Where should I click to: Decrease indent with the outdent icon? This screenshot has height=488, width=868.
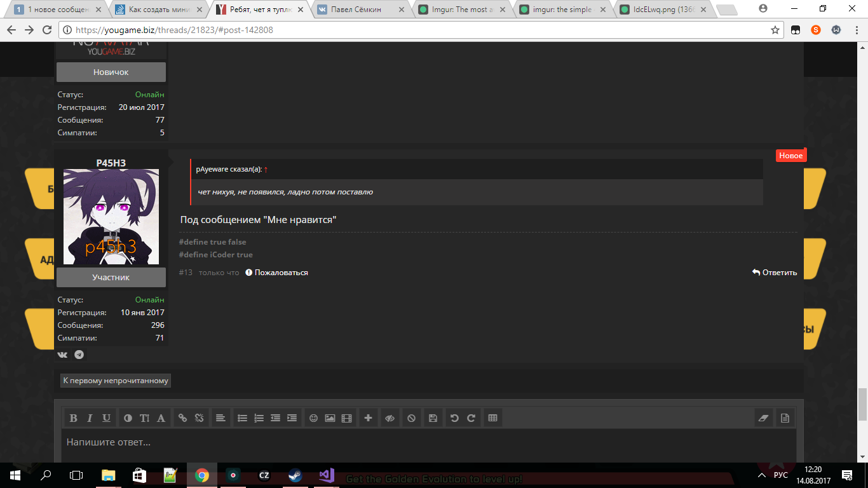click(x=275, y=418)
